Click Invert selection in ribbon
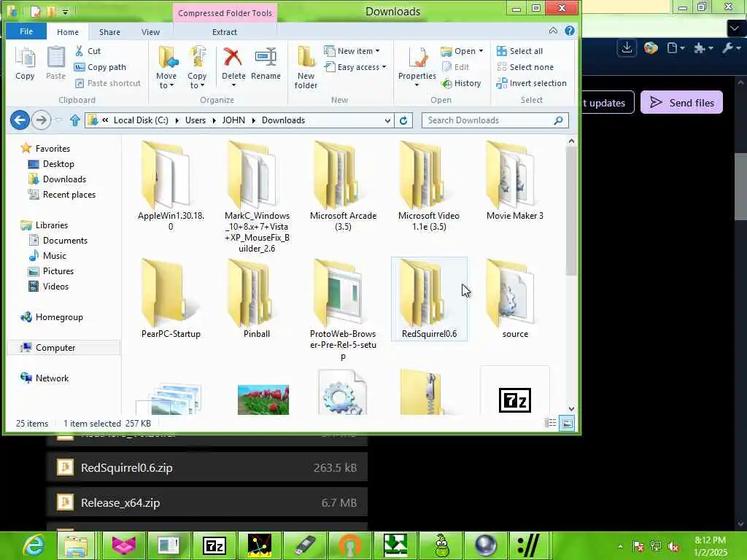The image size is (747, 560). point(531,83)
